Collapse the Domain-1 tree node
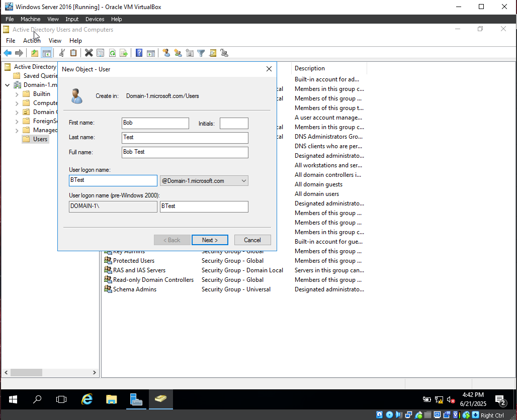Screen dimensions: 517x420 [7, 85]
